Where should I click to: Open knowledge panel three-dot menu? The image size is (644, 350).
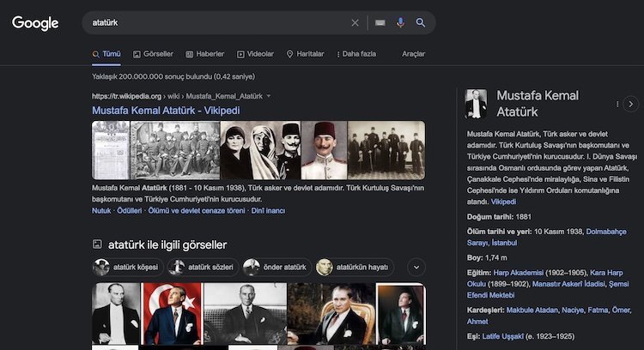[617, 104]
